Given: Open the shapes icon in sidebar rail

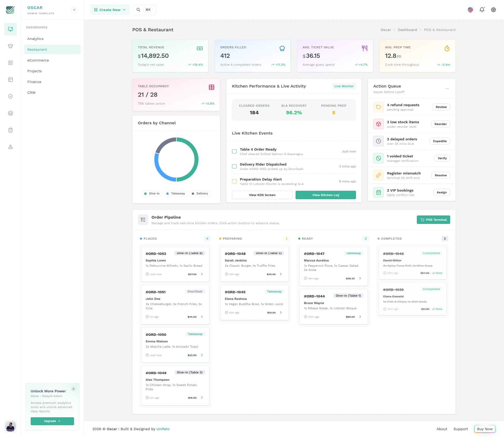Looking at the screenshot, I should click(x=10, y=147).
